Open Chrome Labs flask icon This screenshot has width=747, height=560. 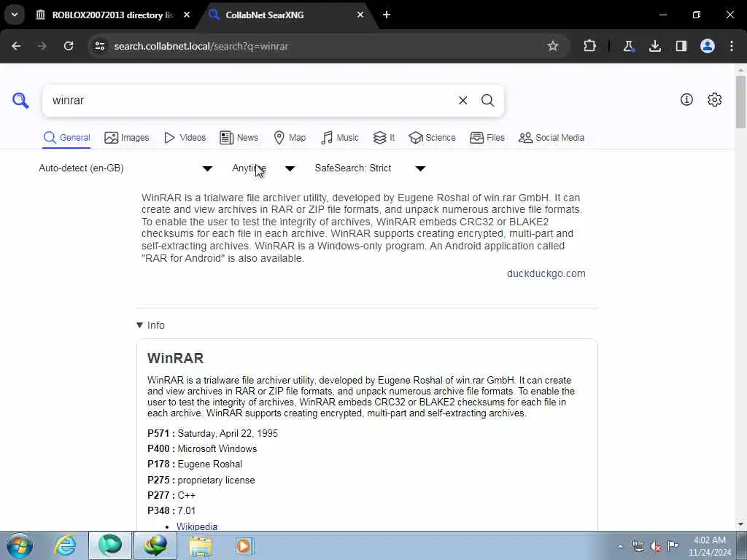point(628,46)
